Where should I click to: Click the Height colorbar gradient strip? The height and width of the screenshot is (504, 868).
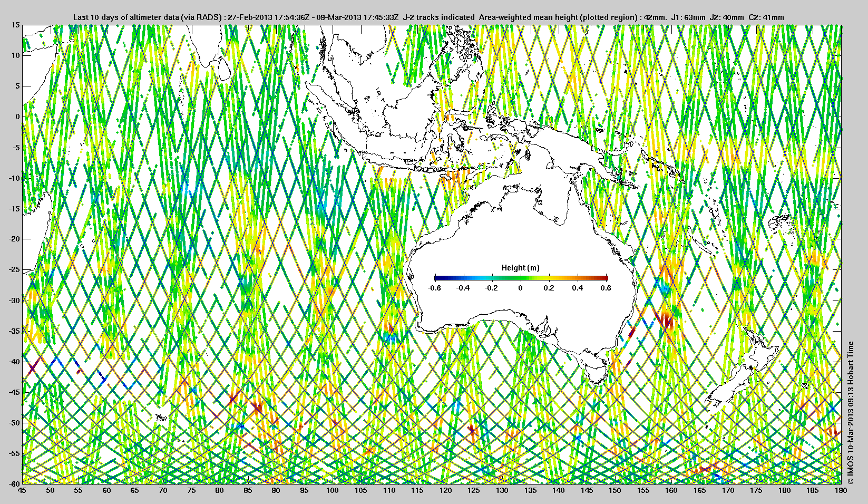click(x=521, y=278)
